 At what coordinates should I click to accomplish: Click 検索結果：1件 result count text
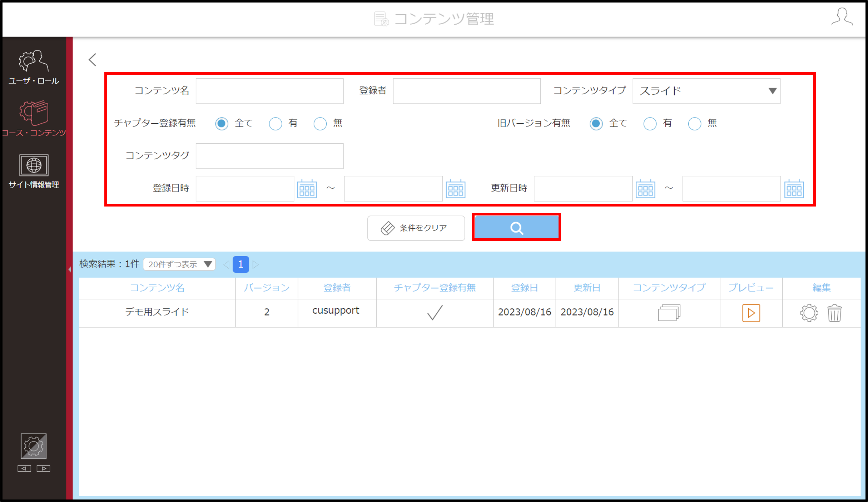coord(109,264)
